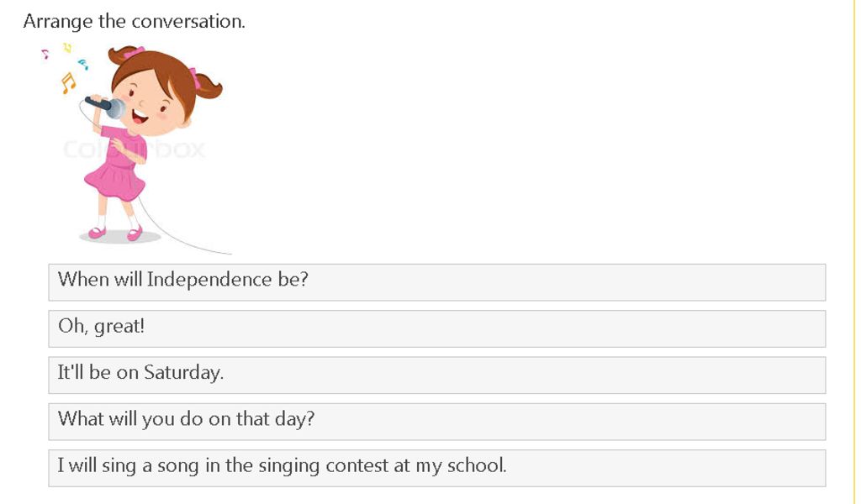Viewport: 861px width, 504px height.
Task: Click the orange music note
Action: (x=67, y=83)
